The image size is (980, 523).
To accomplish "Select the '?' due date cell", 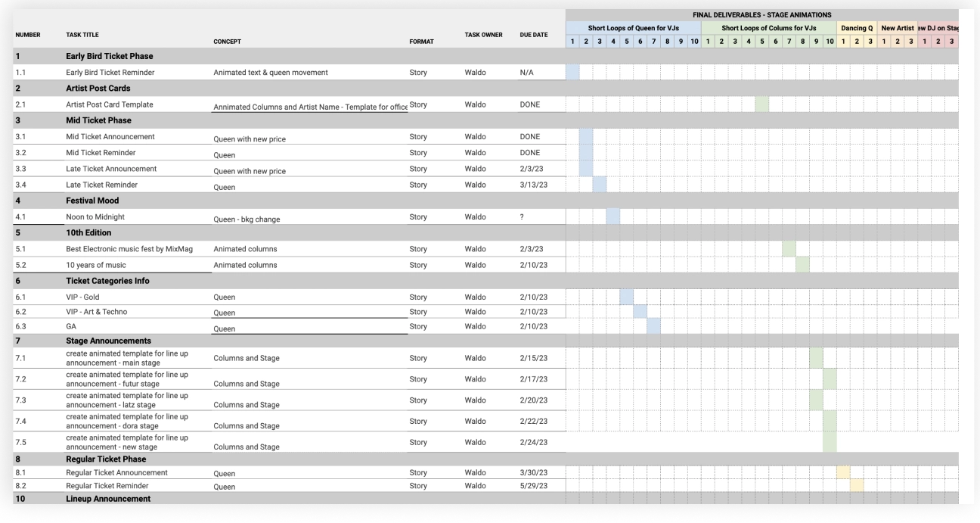I will click(522, 217).
